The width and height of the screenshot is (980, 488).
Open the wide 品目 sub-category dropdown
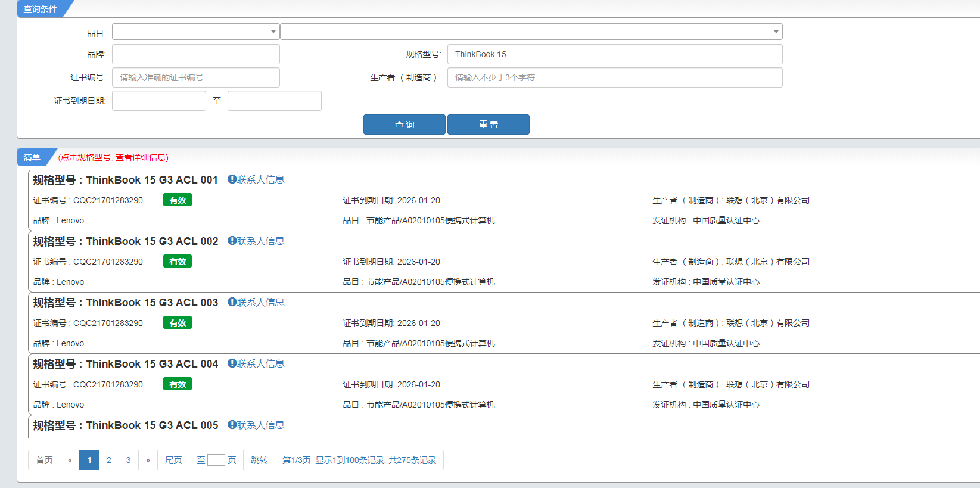(x=531, y=32)
